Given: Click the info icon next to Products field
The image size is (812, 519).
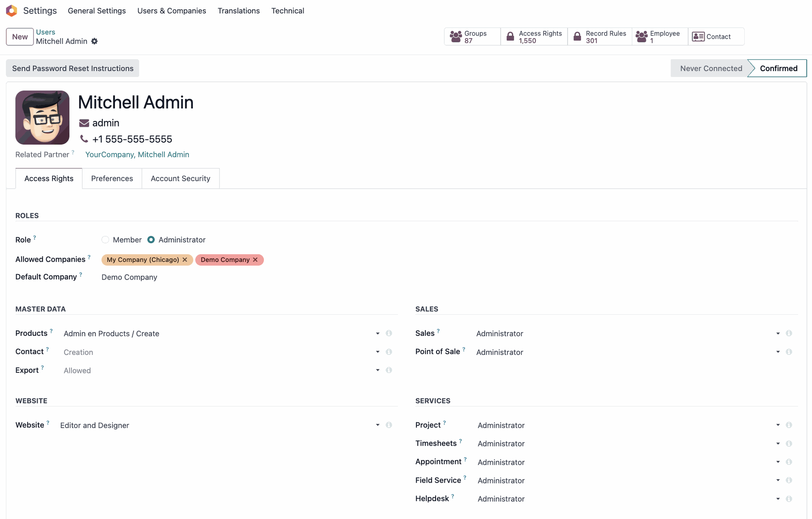Looking at the screenshot, I should [389, 333].
